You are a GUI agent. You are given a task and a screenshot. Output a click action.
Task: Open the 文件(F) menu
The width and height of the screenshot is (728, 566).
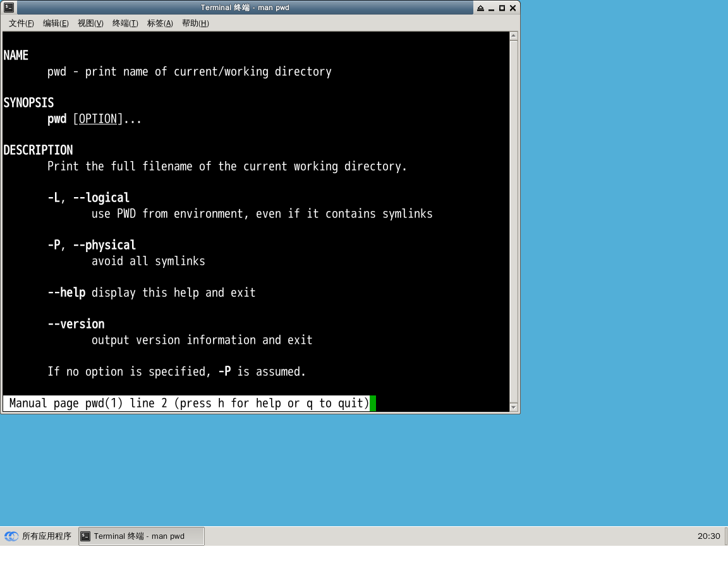pyautogui.click(x=21, y=23)
